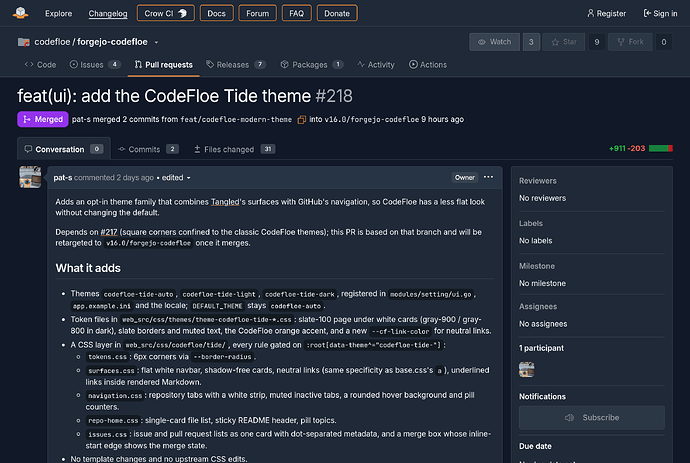Click the Merged status badge

[43, 119]
